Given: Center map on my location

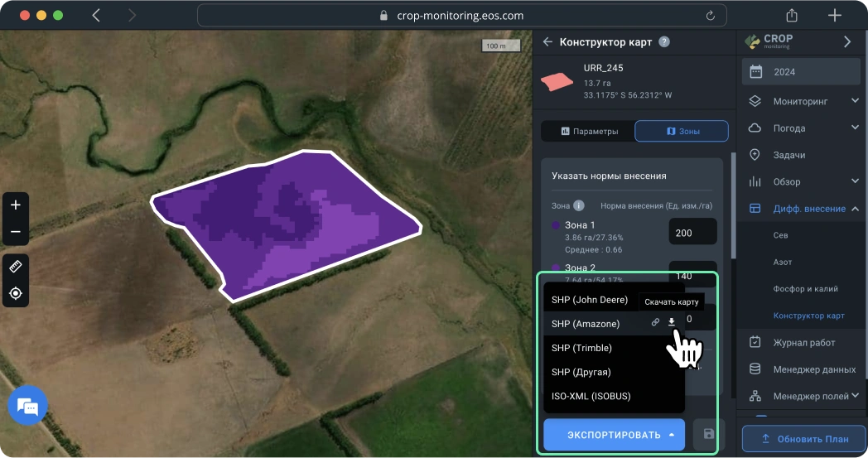Looking at the screenshot, I should pyautogui.click(x=16, y=293).
